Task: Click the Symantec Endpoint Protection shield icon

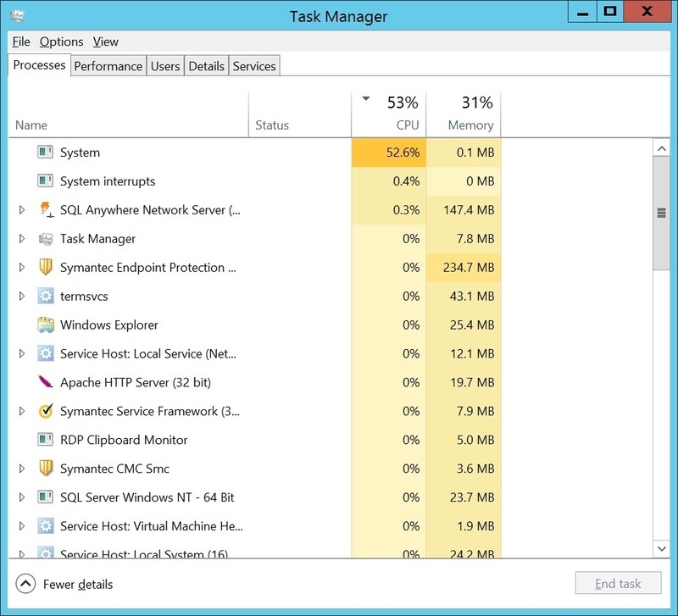Action: [45, 267]
